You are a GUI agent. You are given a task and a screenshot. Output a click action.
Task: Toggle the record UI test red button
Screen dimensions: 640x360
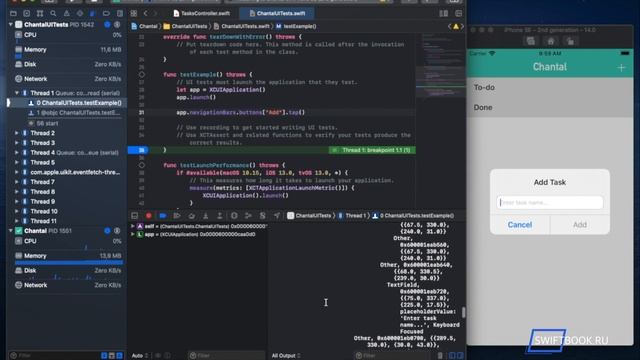149,216
